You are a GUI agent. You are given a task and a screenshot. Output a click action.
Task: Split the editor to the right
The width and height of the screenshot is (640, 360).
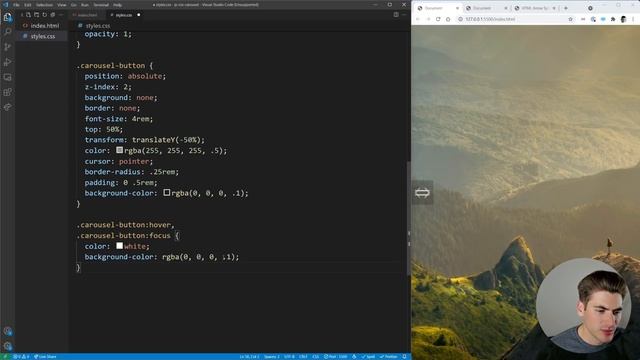396,15
